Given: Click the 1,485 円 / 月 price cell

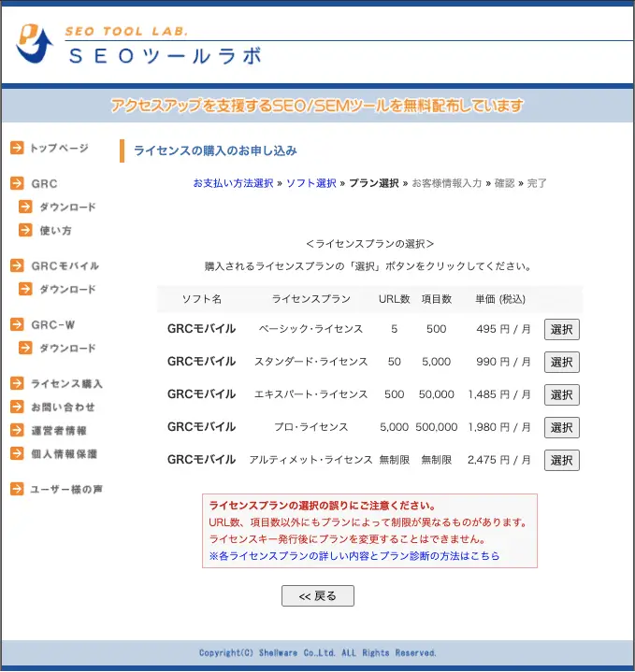Looking at the screenshot, I should click(499, 394).
